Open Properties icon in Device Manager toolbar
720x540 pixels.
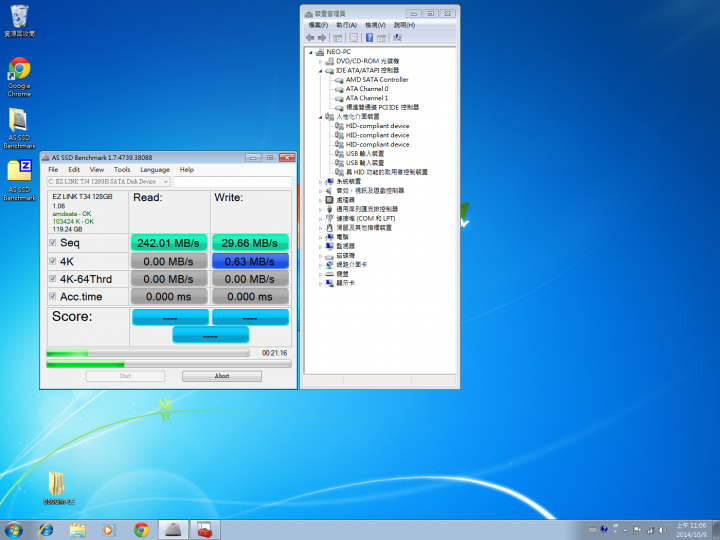[354, 38]
